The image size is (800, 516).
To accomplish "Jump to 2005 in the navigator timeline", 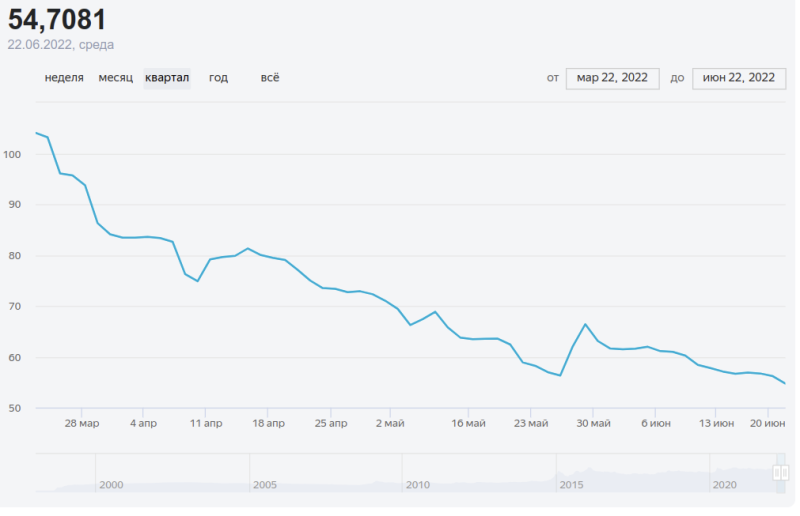I will pos(265,484).
